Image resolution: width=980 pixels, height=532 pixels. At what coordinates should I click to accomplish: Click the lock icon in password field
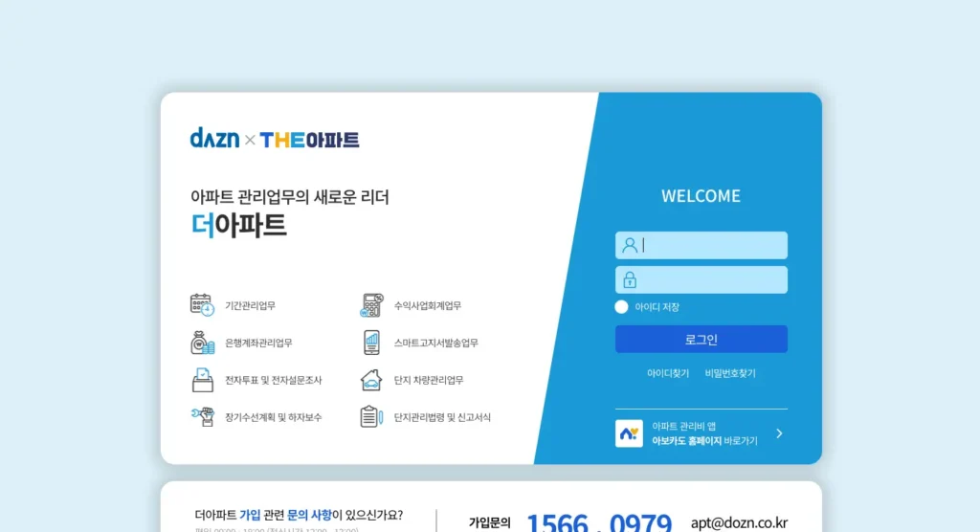click(x=630, y=279)
